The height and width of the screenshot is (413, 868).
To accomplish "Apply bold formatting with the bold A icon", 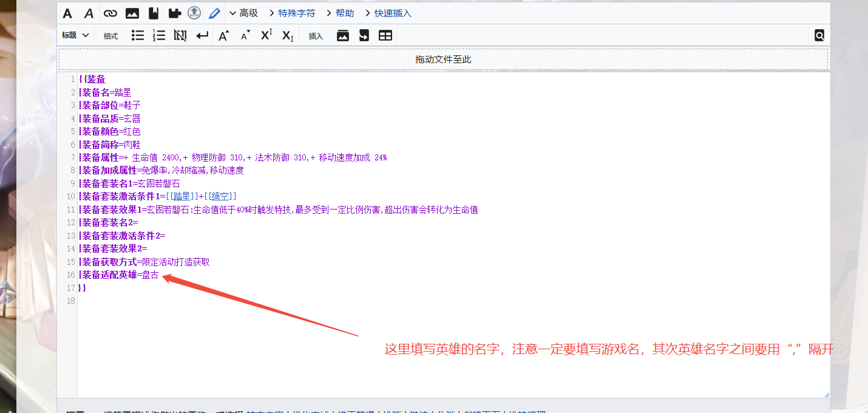I will 67,13.
